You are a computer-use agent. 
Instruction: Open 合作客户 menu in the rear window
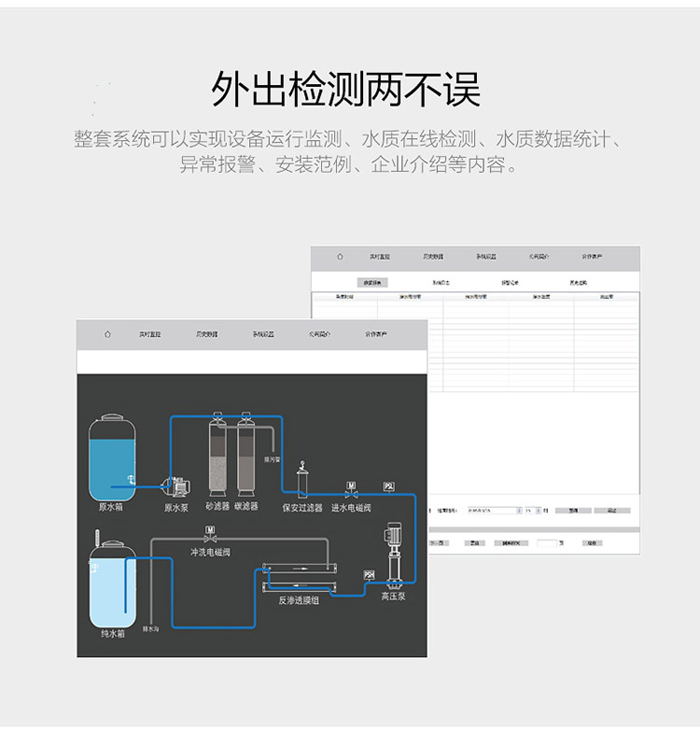tap(593, 256)
